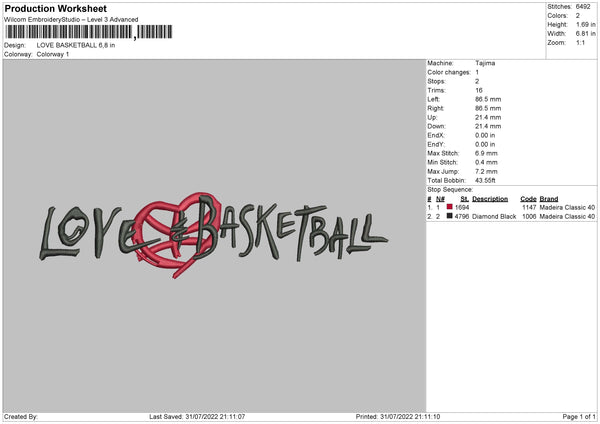
Task: Click design name 'LOVE BASKETBALL 6,8 in'
Action: tap(76, 45)
